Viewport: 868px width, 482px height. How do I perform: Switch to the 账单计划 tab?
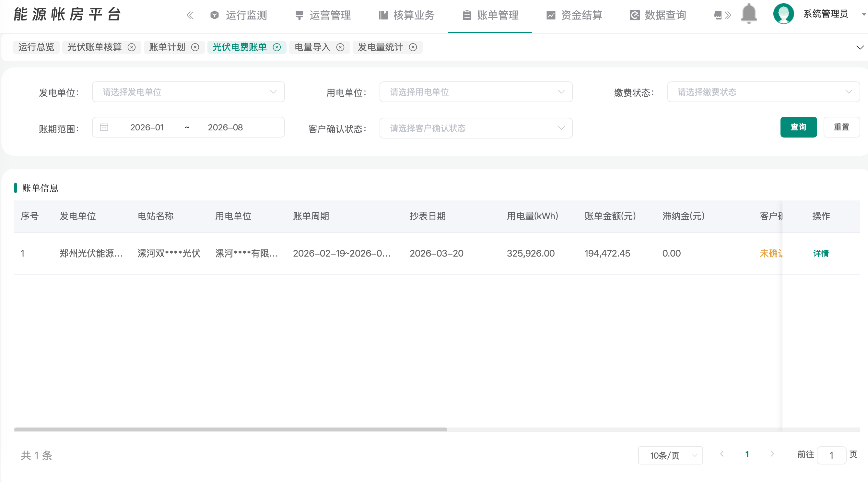tap(167, 47)
